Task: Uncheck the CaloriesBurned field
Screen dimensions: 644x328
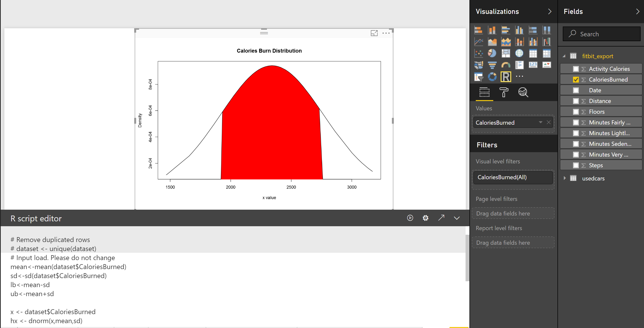Action: click(576, 80)
